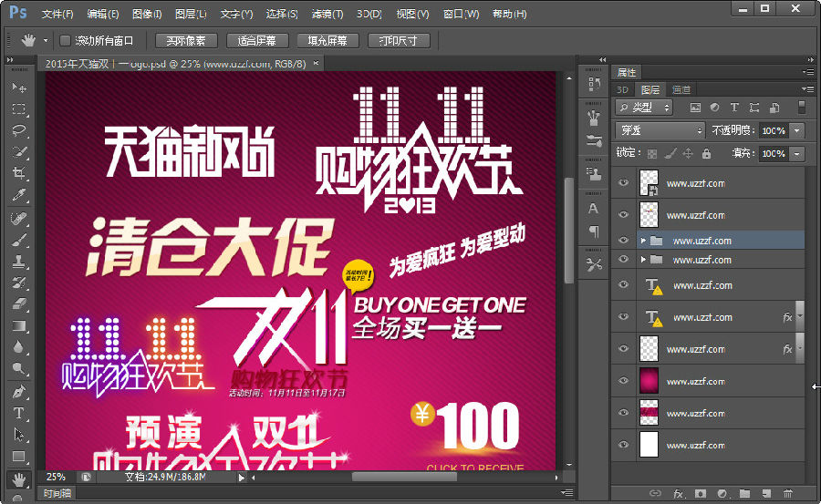The image size is (821, 504).
Task: Open the 填充 fill slider arrow
Action: tap(797, 153)
